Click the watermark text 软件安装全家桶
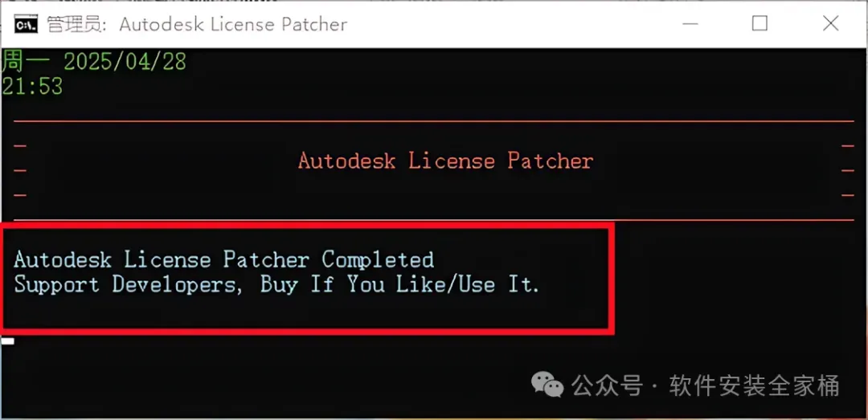The image size is (868, 420). tap(754, 385)
